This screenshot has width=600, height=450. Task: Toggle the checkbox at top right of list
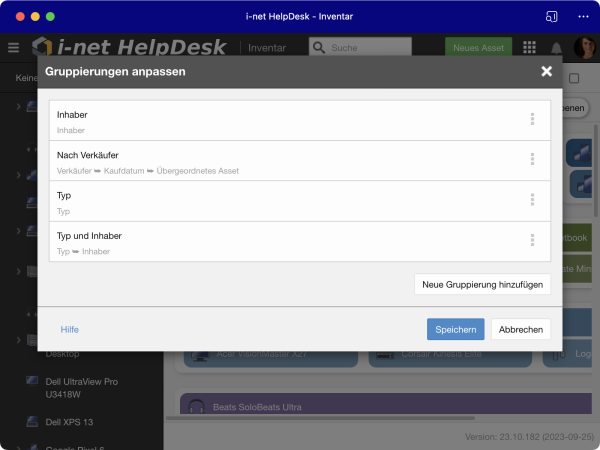[574, 79]
